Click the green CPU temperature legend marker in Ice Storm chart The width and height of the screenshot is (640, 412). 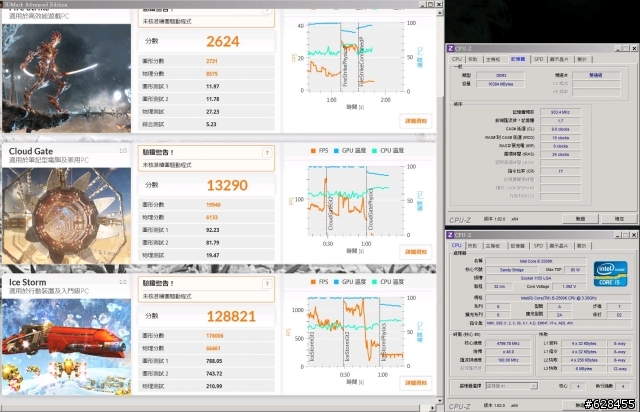point(375,282)
